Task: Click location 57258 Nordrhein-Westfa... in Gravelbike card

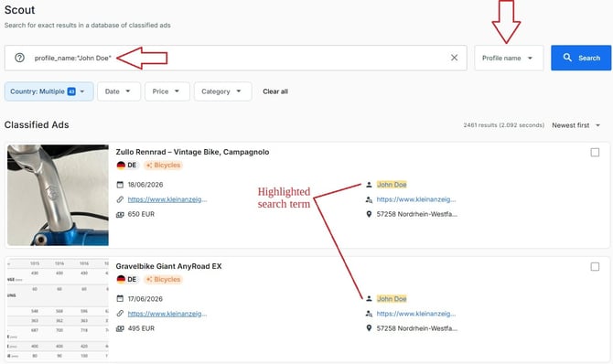Action: [x=416, y=328]
